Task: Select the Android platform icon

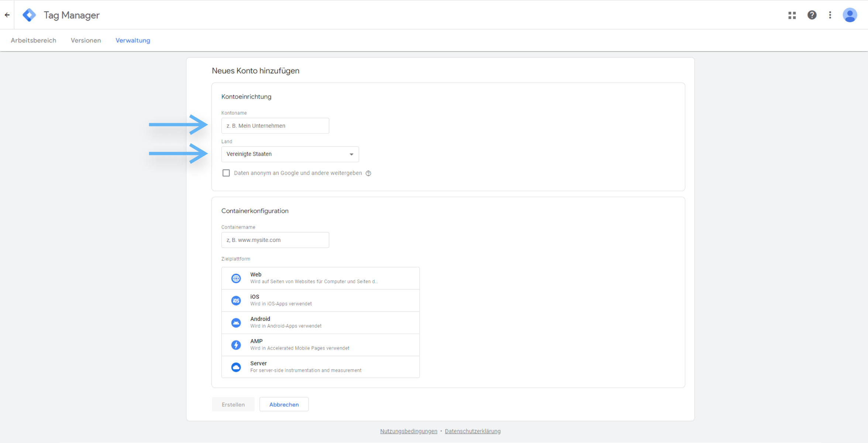Action: pos(236,322)
